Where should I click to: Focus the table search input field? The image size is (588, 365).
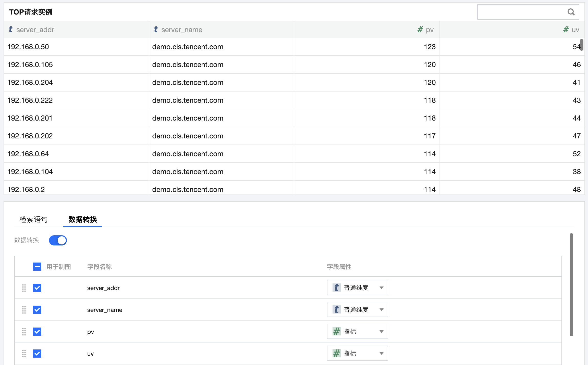coord(521,12)
